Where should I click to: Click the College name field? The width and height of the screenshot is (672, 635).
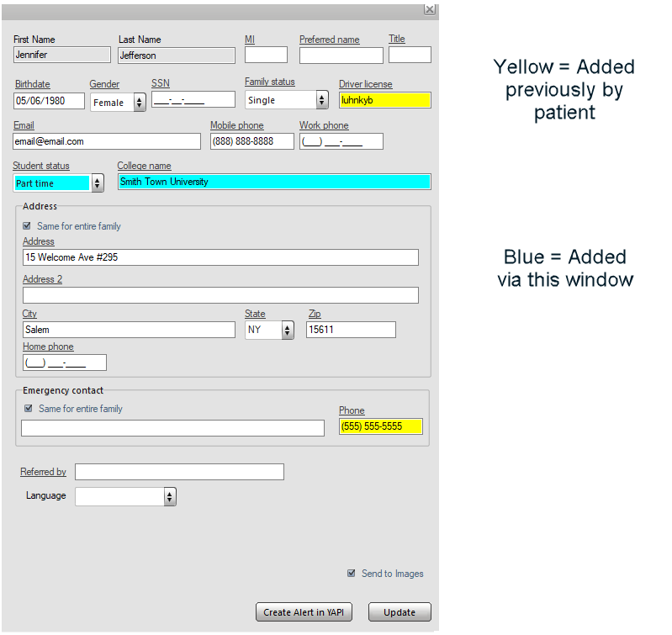point(274,182)
